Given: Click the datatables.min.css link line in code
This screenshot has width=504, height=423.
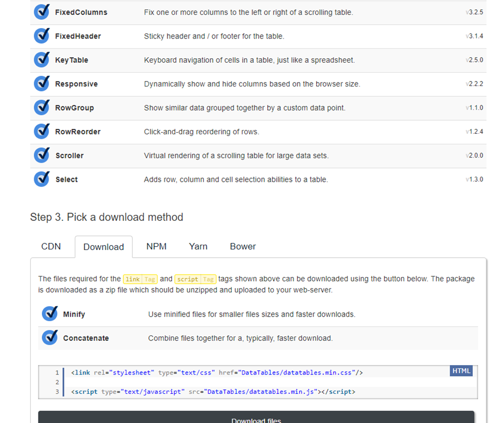Looking at the screenshot, I should coord(217,372).
